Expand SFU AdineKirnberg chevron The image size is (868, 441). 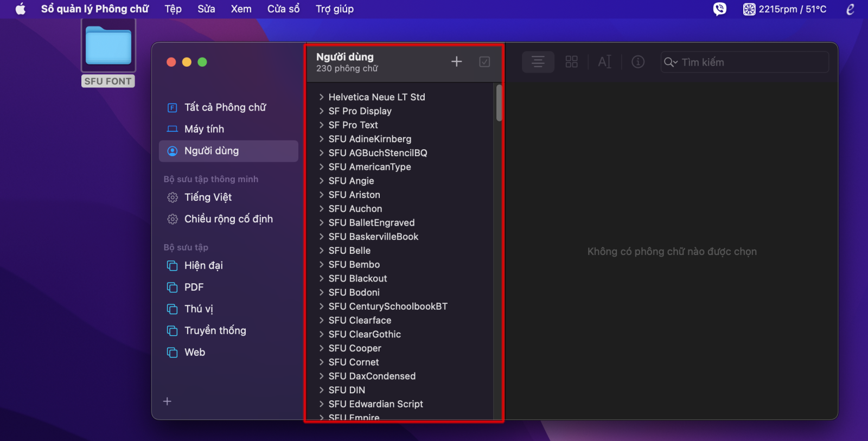pos(321,139)
